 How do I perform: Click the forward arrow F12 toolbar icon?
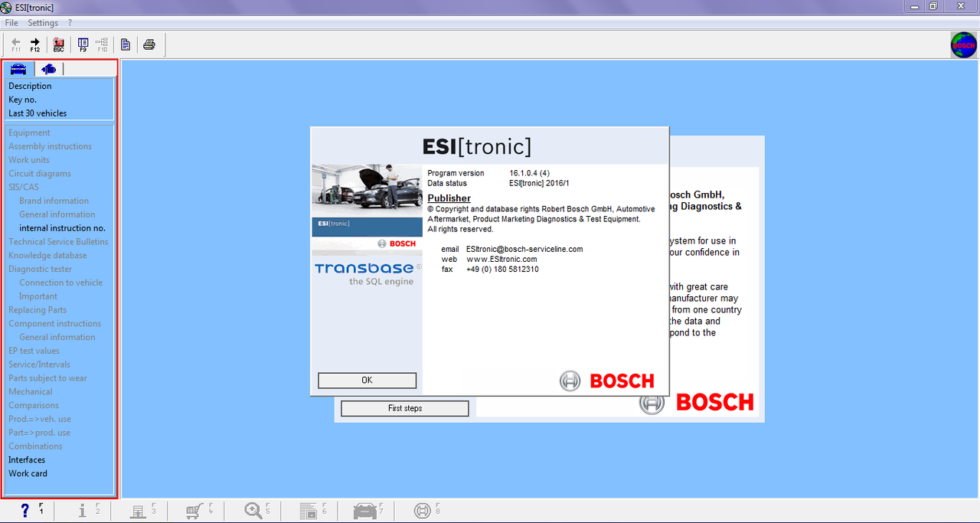pos(34,44)
